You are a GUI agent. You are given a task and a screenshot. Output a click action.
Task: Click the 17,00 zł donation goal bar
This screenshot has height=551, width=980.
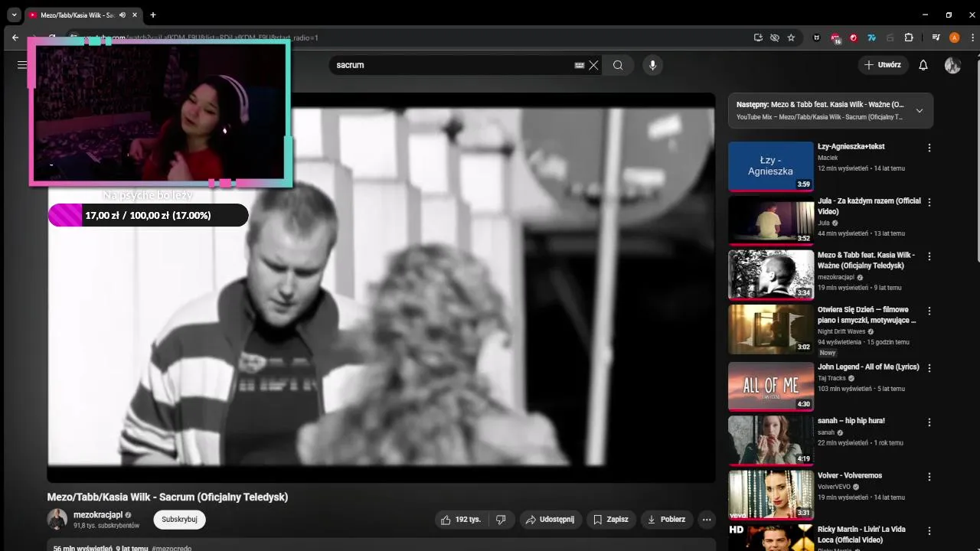[x=149, y=215]
